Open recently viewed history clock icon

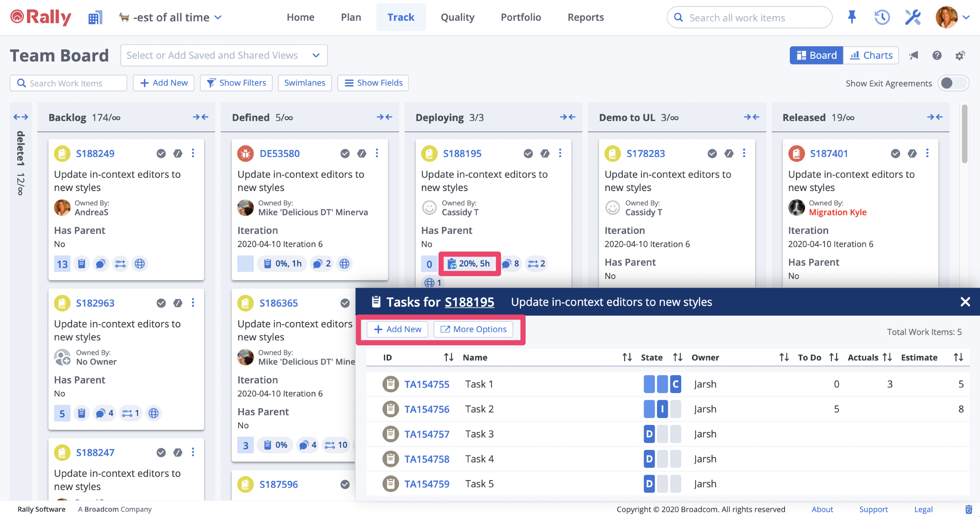(882, 17)
